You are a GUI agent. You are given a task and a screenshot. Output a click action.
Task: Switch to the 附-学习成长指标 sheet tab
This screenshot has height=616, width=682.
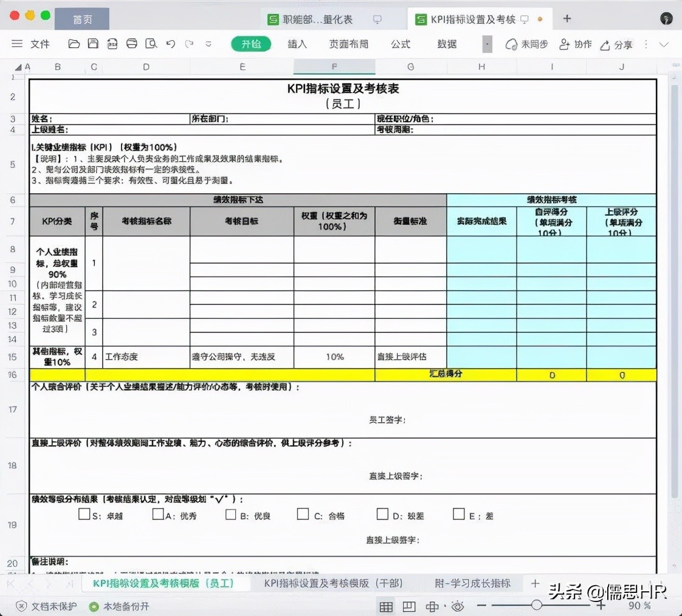click(x=472, y=583)
